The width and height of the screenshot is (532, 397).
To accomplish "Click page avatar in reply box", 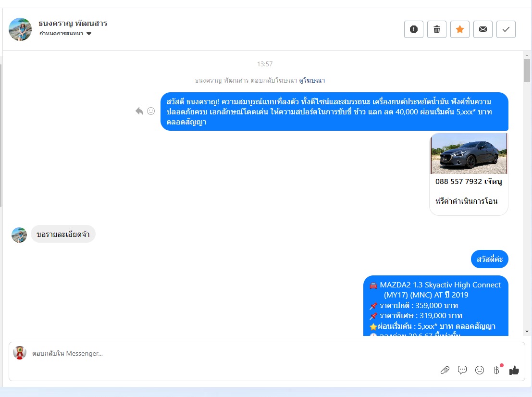I will coord(20,353).
